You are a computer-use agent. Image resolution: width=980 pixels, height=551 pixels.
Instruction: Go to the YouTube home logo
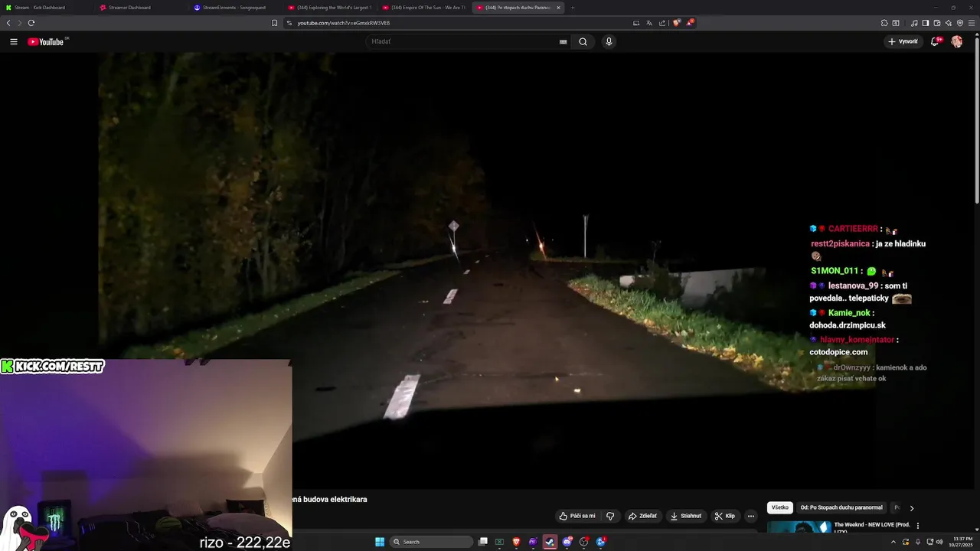point(46,42)
